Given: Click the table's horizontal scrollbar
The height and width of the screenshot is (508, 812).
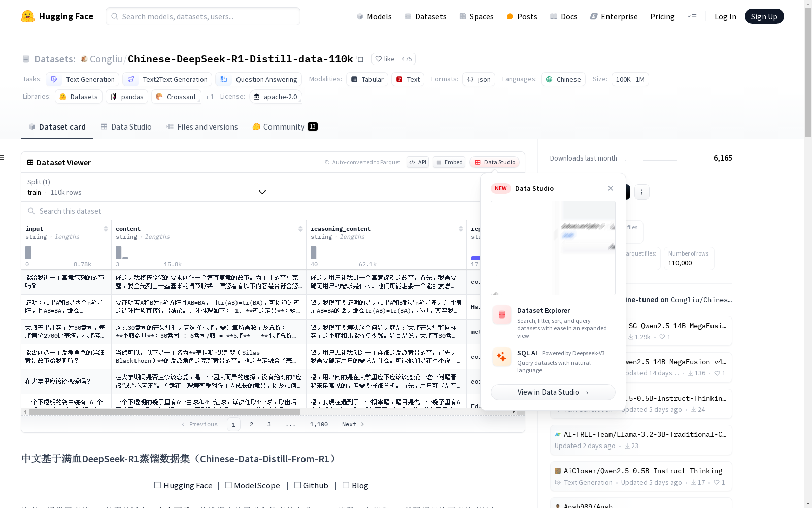Looking at the screenshot, I should pyautogui.click(x=164, y=412).
